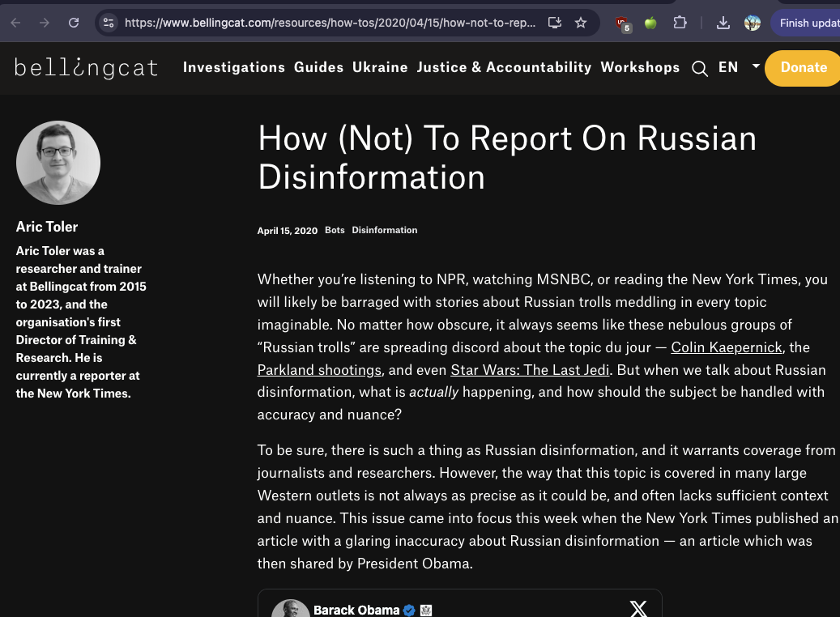The image size is (840, 617).
Task: Click the browser reload page icon
Action: (74, 23)
